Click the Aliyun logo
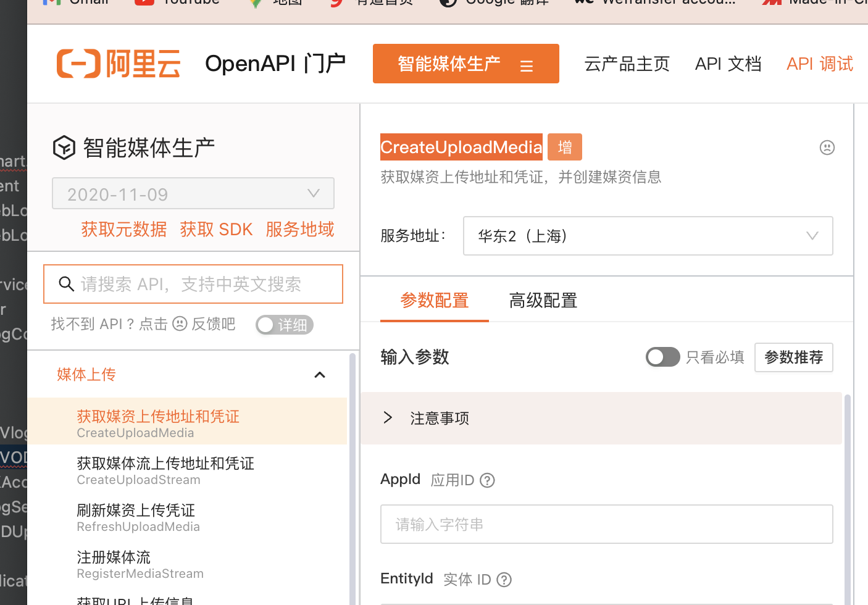The height and width of the screenshot is (605, 868). pos(119,64)
